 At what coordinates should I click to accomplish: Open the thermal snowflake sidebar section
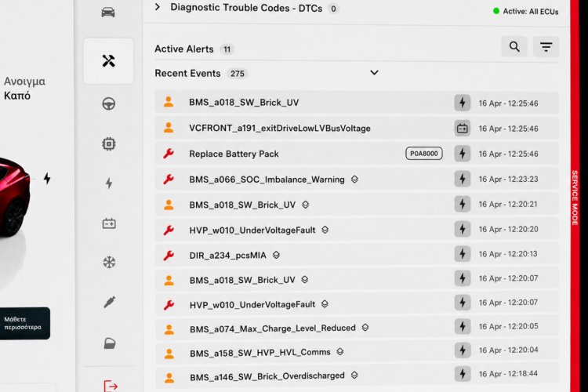(x=109, y=262)
